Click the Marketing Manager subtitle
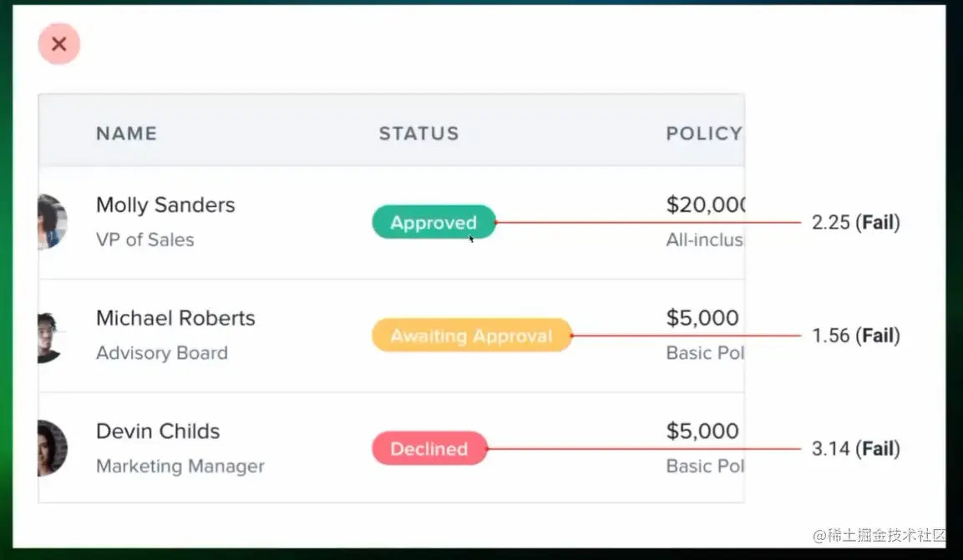This screenshot has height=560, width=963. pyautogui.click(x=180, y=467)
